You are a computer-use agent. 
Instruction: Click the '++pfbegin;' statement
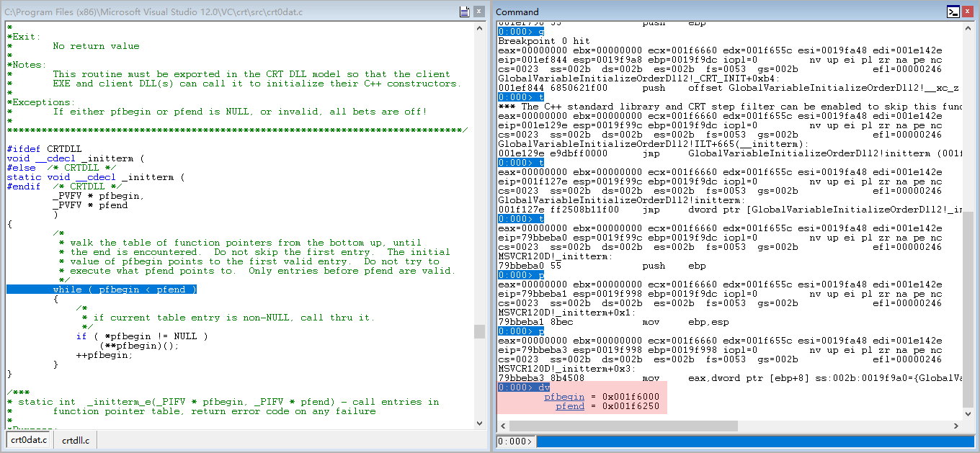(104, 355)
